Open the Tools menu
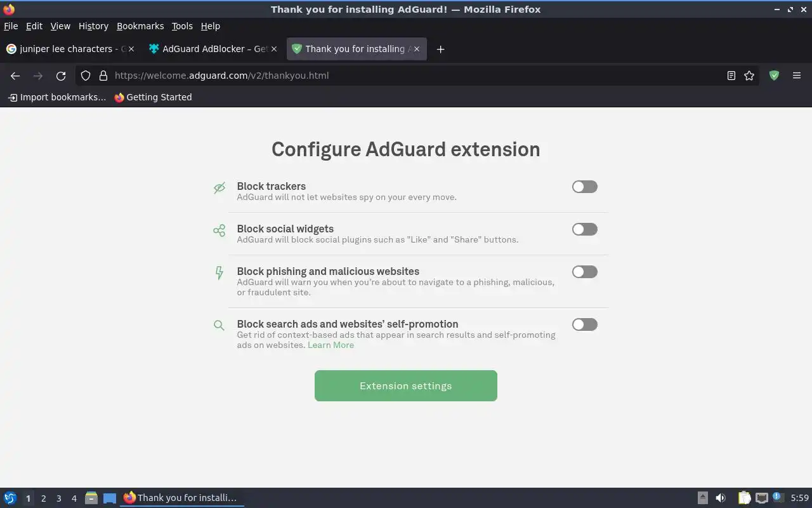 182,26
